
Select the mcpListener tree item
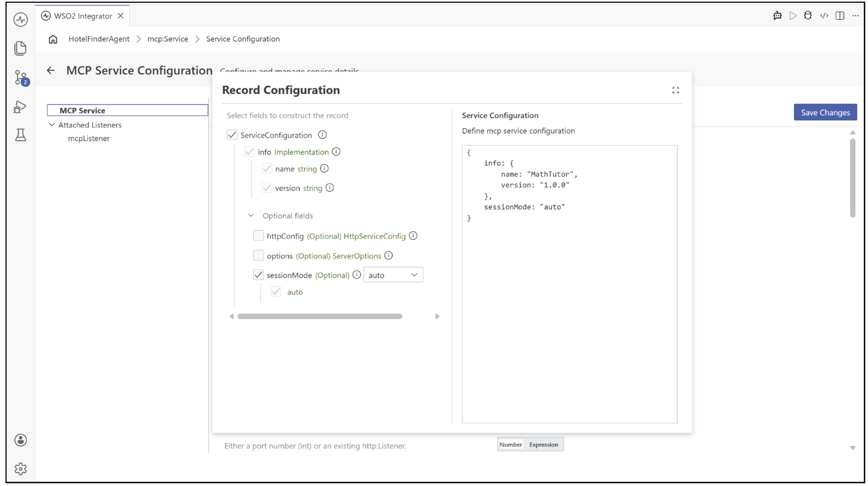(89, 139)
